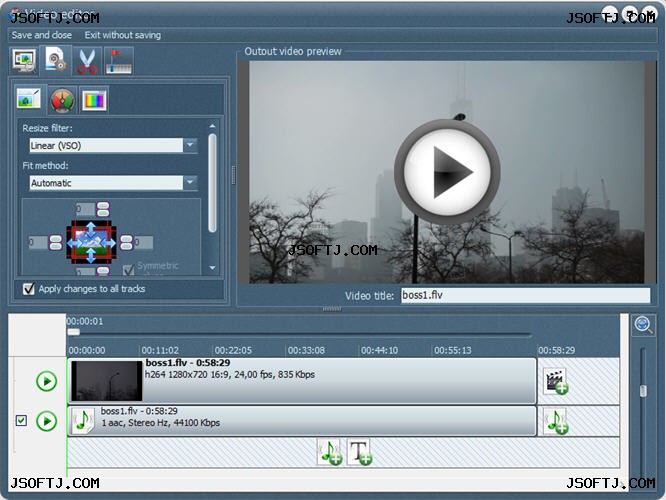Open the Fit method dropdown
The width and height of the screenshot is (666, 500).
(x=190, y=183)
